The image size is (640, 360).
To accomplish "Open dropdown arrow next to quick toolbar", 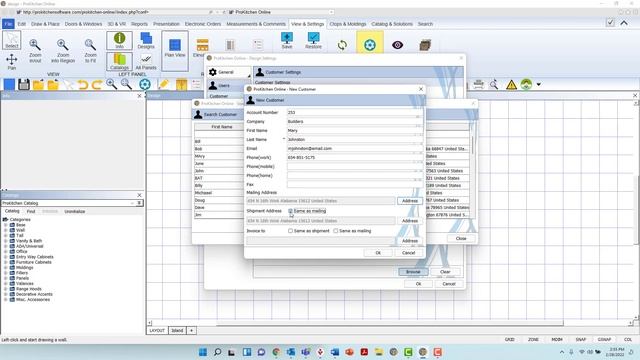I will pyautogui.click(x=539, y=84).
